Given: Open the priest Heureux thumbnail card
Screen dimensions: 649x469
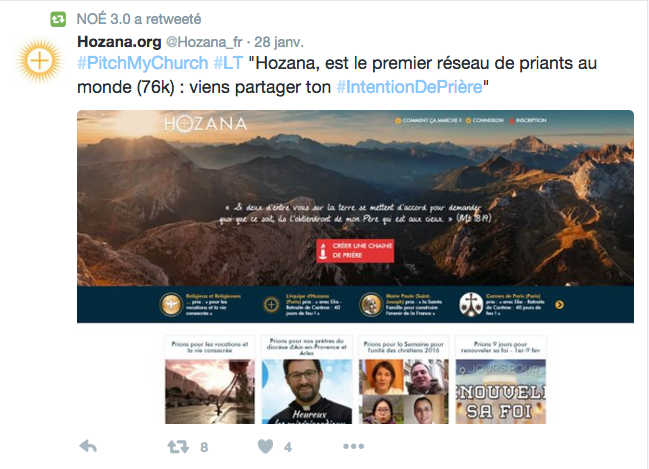Looking at the screenshot, I should tap(307, 380).
